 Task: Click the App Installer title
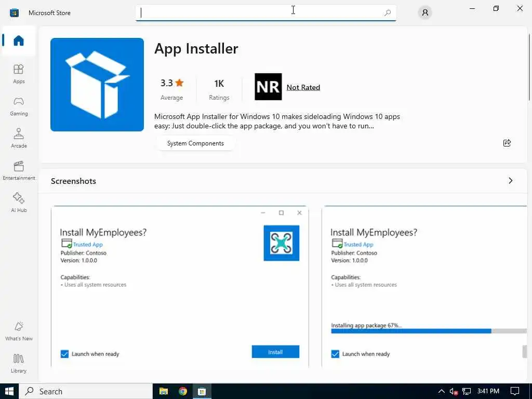[196, 48]
